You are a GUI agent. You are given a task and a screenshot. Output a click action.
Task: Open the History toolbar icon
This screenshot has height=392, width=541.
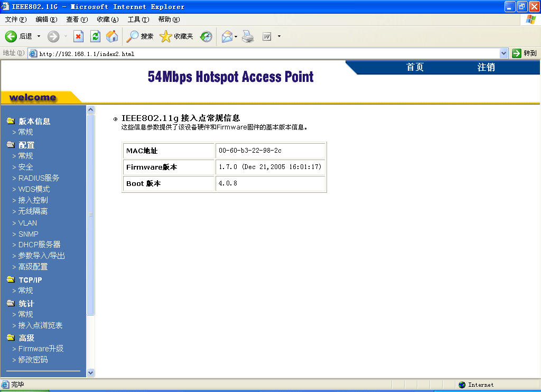(206, 36)
